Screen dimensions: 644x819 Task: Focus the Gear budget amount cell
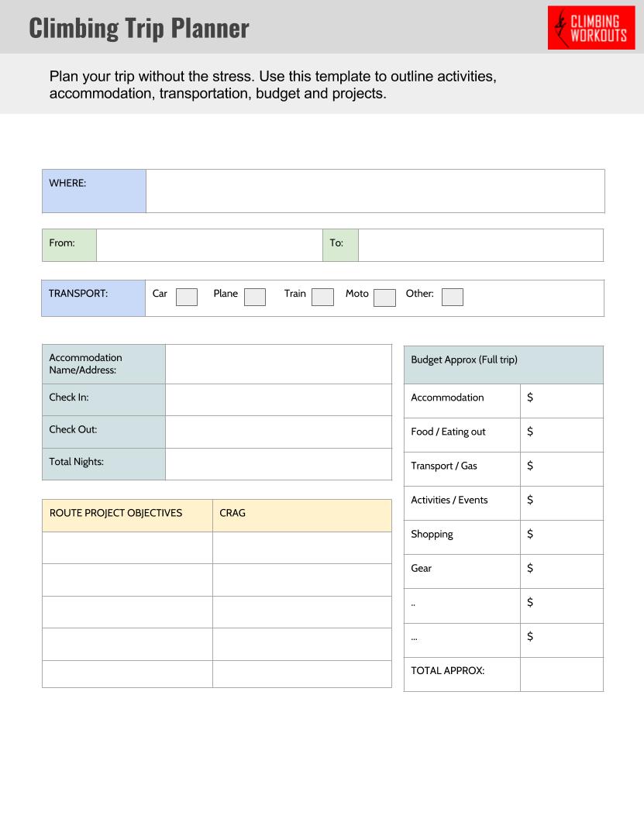pyautogui.click(x=561, y=571)
